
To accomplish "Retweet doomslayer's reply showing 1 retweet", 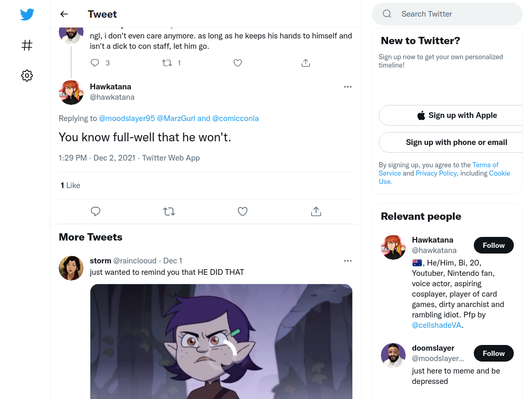I will pos(171,63).
